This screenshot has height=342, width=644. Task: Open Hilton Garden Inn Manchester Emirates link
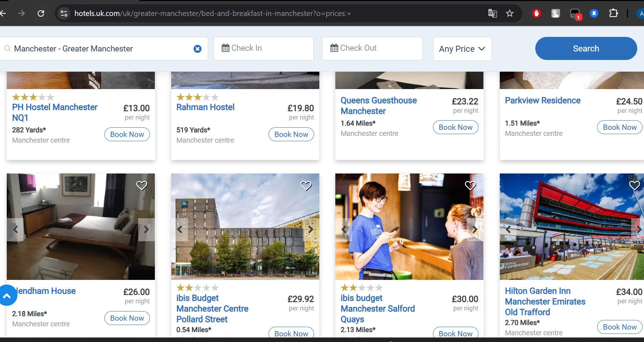[x=545, y=302]
